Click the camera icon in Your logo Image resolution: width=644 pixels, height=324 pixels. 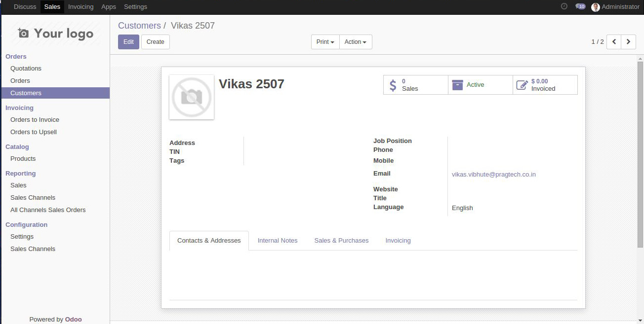(x=23, y=33)
